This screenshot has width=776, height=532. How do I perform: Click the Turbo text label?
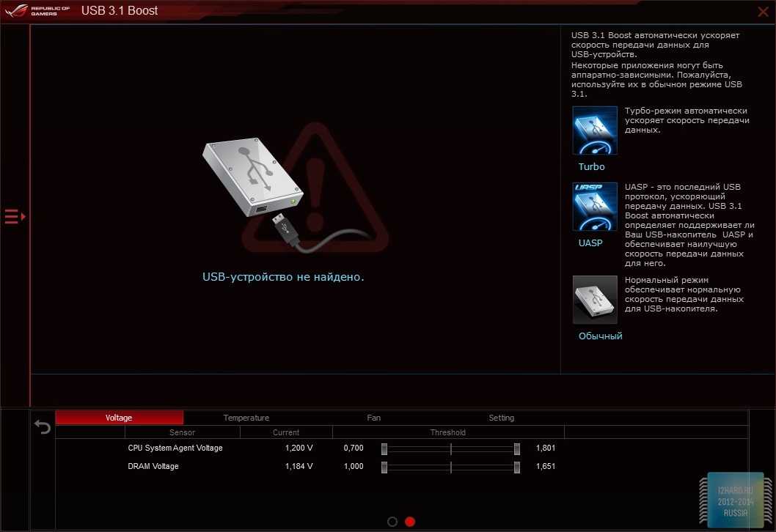[591, 167]
